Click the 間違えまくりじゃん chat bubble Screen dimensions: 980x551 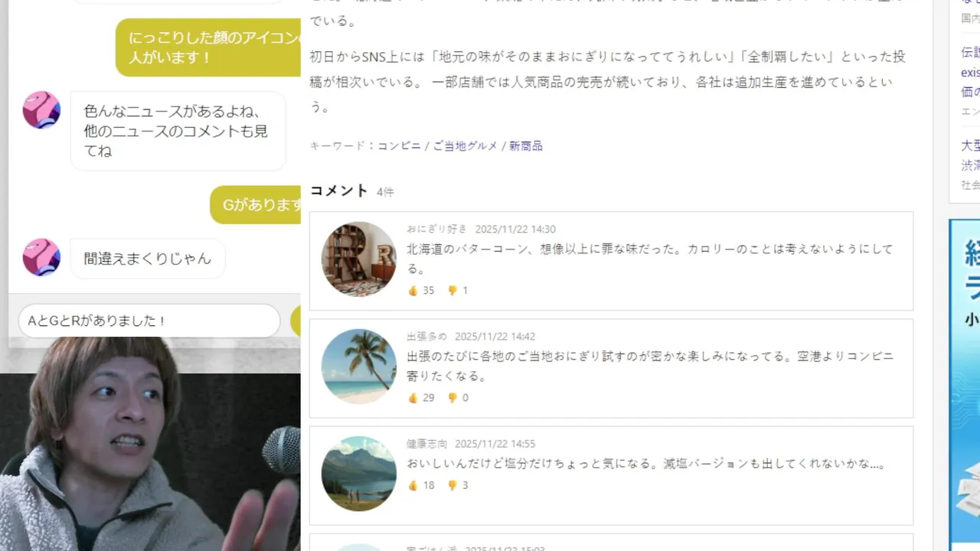(148, 259)
